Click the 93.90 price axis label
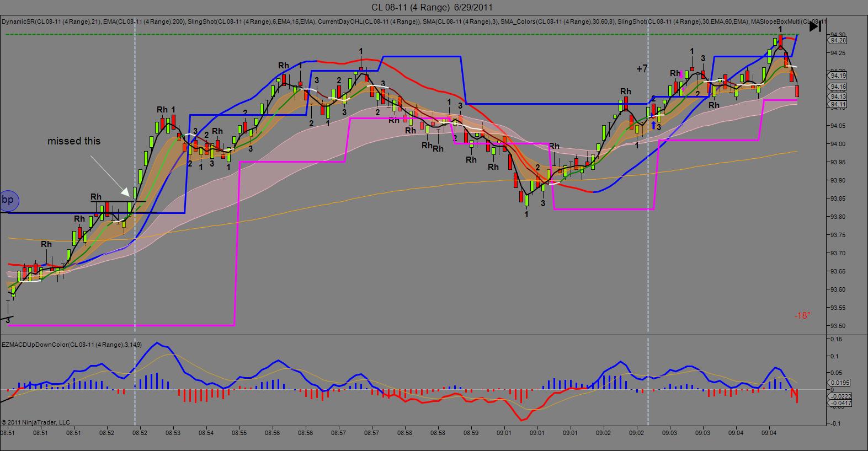Viewport: 868px width, 451px height. coord(838,180)
